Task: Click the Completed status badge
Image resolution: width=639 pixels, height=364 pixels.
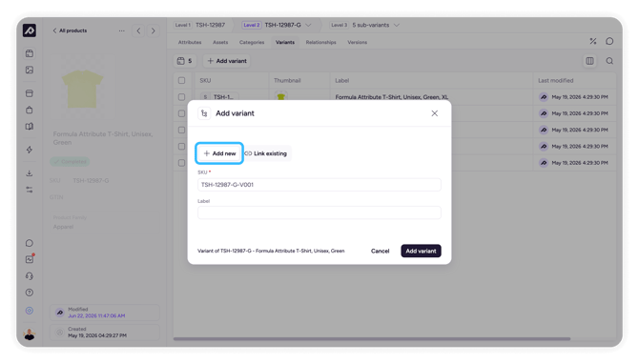Action: (70, 162)
